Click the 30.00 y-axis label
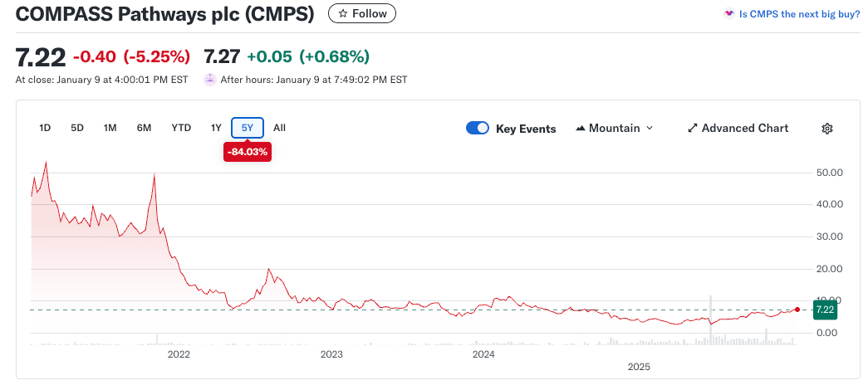The image size is (868, 390). point(829,236)
